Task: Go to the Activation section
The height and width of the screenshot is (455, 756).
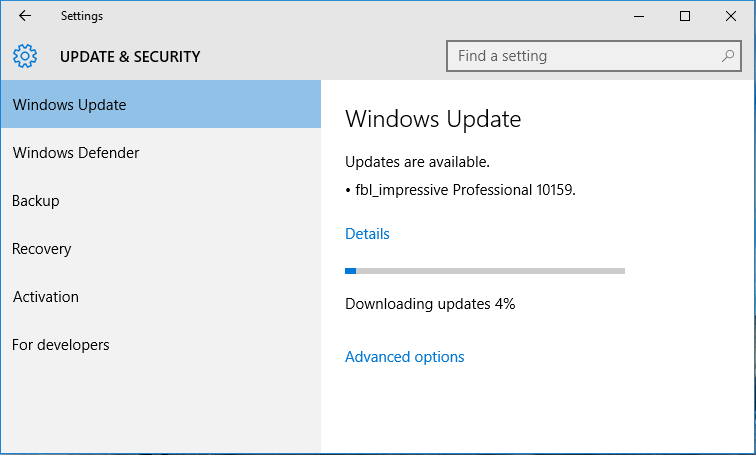Action: tap(161, 296)
